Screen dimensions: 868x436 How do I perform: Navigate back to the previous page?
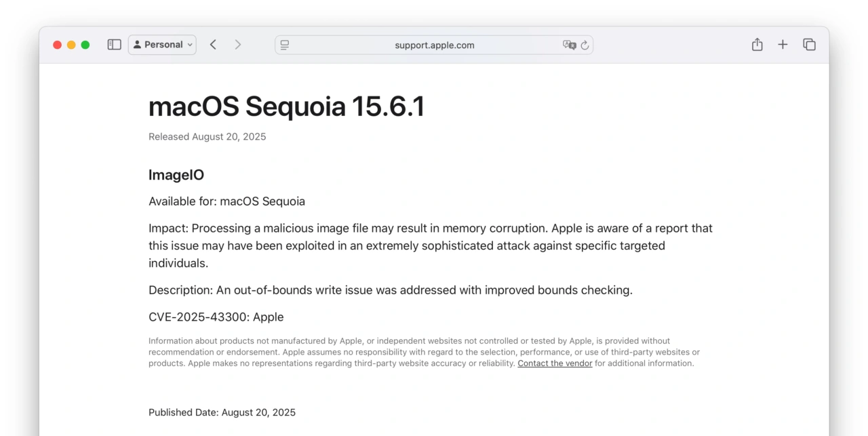pos(213,44)
